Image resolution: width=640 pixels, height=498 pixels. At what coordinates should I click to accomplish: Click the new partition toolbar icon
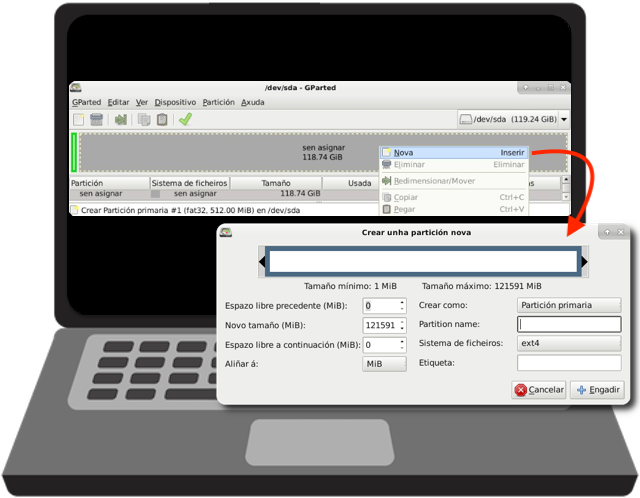tap(79, 120)
